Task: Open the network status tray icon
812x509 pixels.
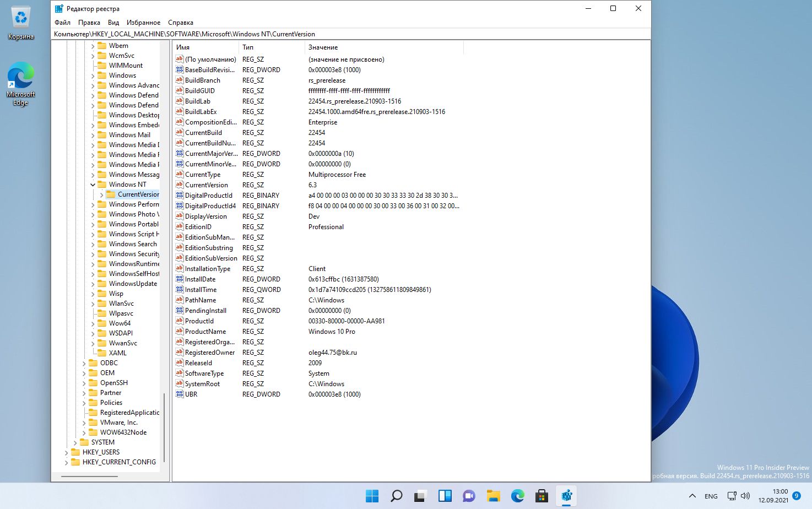Action: coord(732,496)
